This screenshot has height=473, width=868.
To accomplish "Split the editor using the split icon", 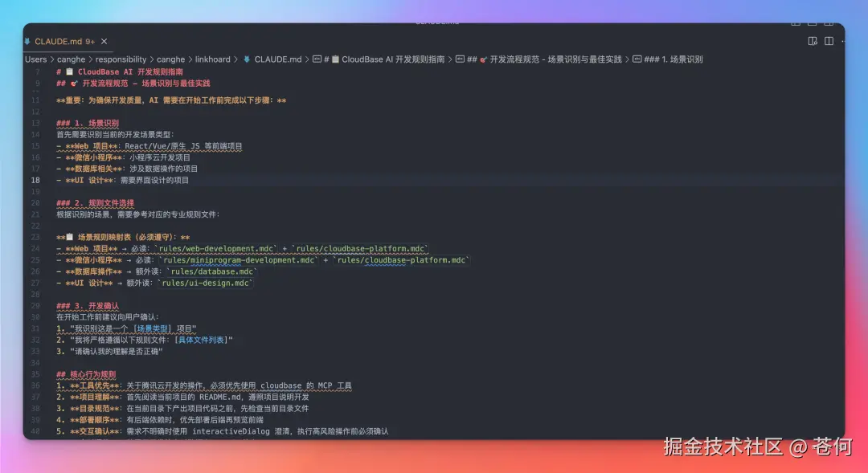I will point(830,41).
